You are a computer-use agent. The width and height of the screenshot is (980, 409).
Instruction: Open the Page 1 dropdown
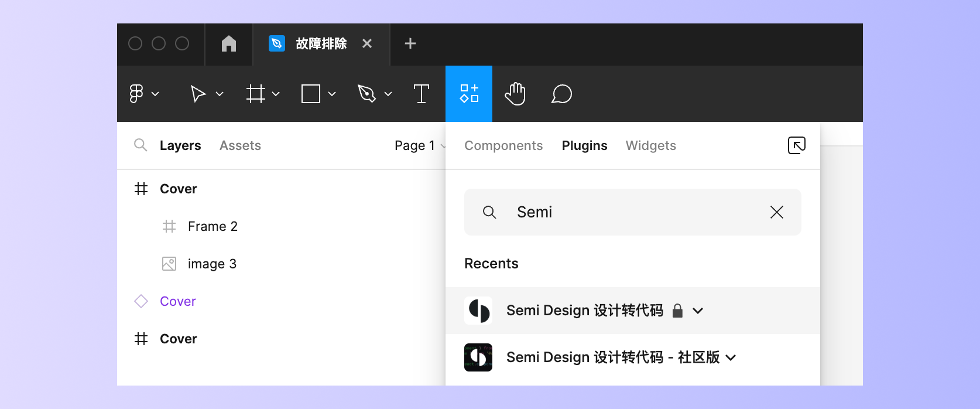pos(420,145)
